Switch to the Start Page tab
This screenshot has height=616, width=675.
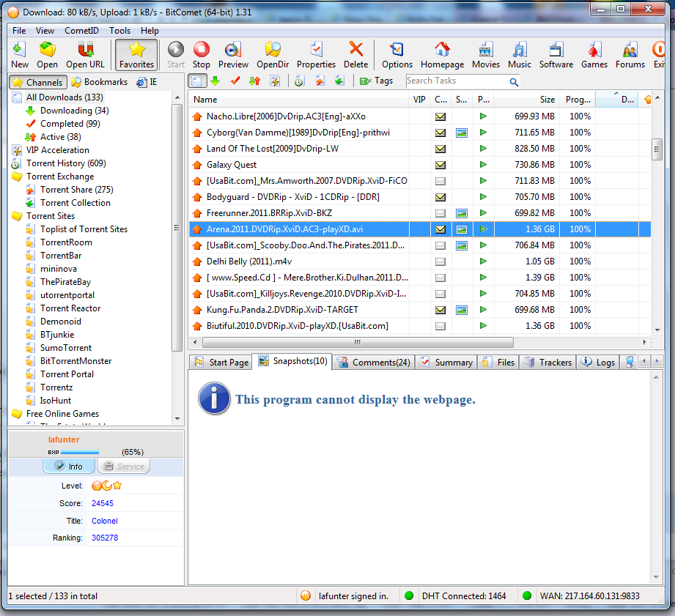(x=222, y=363)
